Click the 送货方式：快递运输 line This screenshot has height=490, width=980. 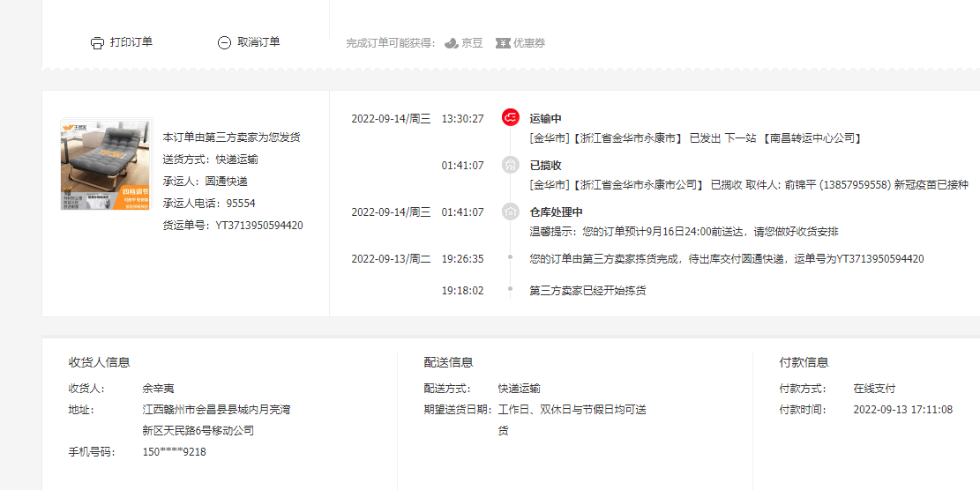(211, 160)
